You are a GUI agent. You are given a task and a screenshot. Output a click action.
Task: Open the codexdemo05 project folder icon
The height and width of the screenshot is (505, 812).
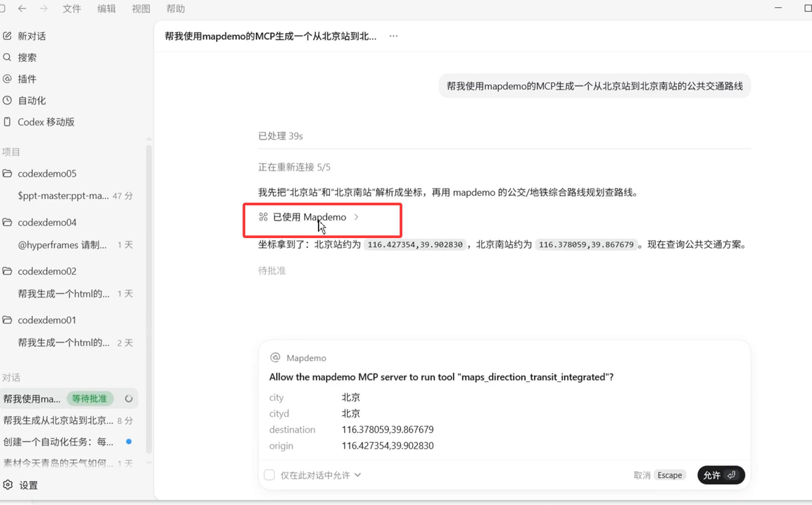coord(7,173)
